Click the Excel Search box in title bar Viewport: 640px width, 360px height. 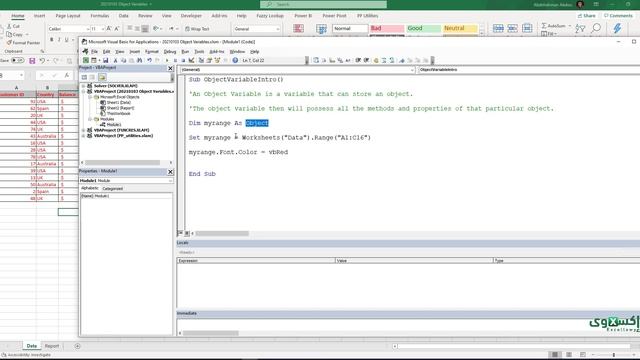pyautogui.click(x=323, y=4)
